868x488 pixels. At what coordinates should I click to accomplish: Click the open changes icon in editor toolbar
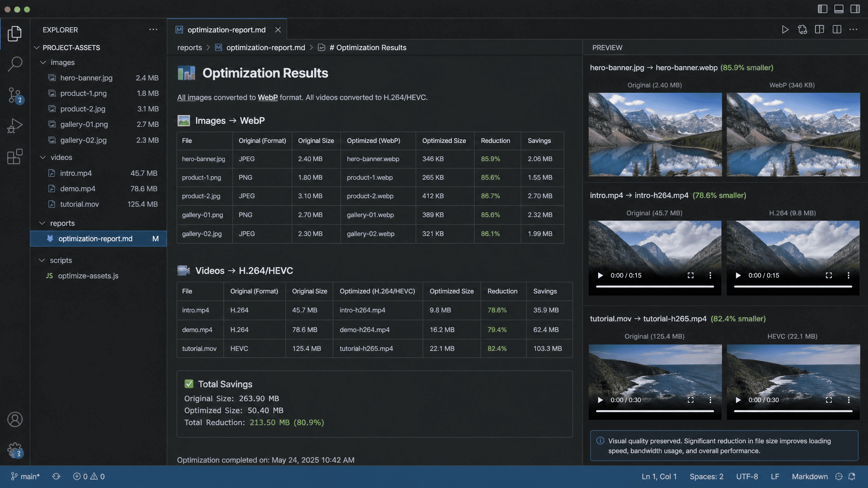coord(803,29)
